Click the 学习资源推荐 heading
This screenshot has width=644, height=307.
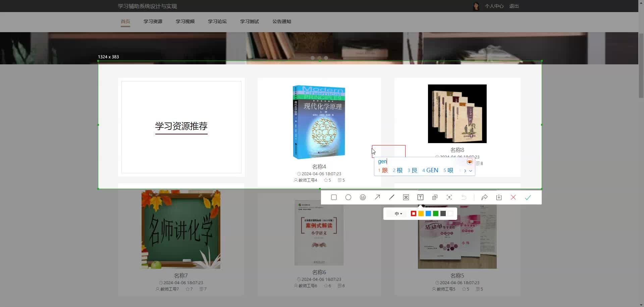pyautogui.click(x=181, y=126)
